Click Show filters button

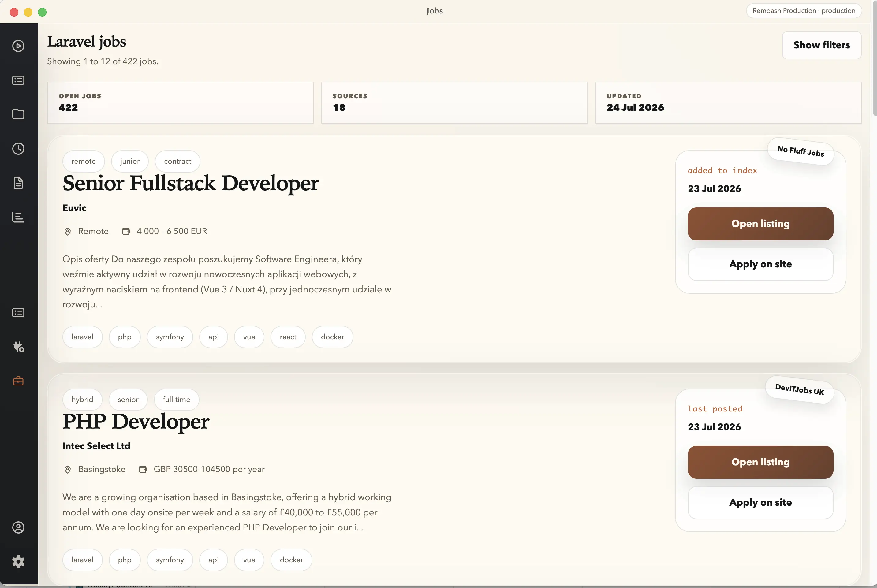822,45
